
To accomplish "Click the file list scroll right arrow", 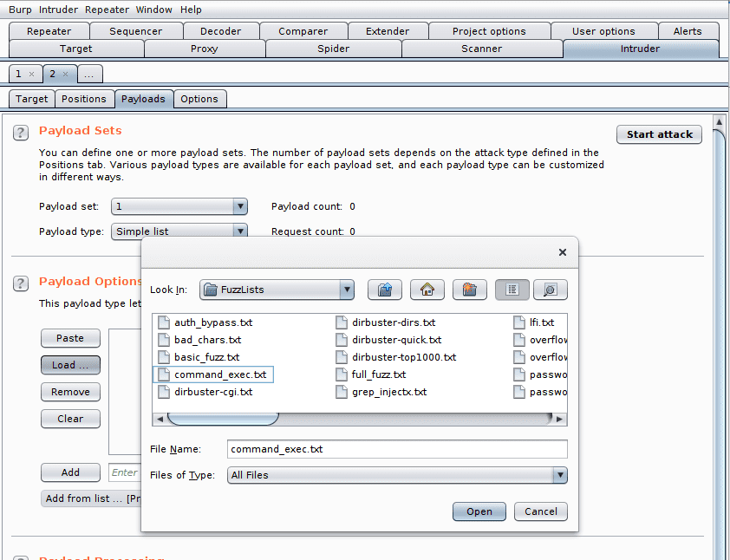I will [559, 419].
